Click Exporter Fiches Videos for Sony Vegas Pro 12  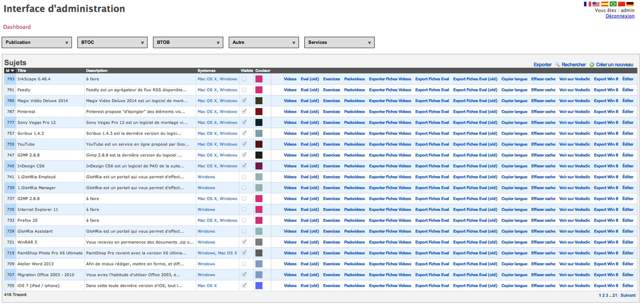[x=390, y=122]
